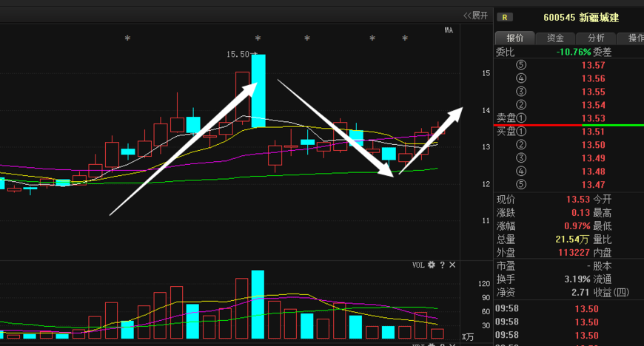Viewport: 644px width, 346px height.
Task: Click the <<展开 expand button
Action: coord(476,16)
